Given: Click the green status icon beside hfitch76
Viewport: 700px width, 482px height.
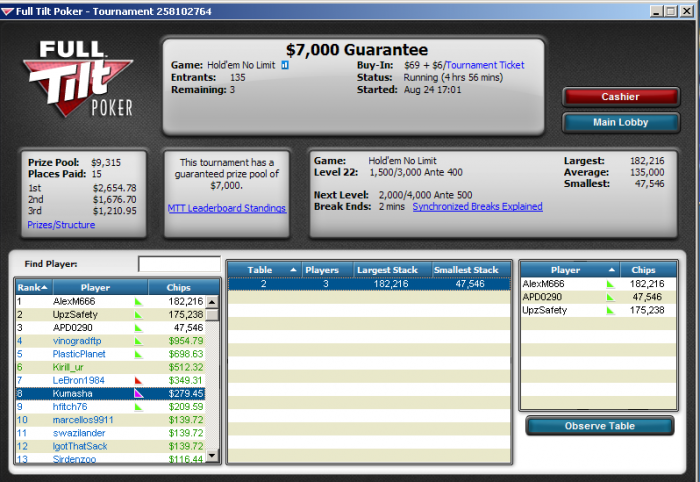Looking at the screenshot, I should pyautogui.click(x=138, y=407).
